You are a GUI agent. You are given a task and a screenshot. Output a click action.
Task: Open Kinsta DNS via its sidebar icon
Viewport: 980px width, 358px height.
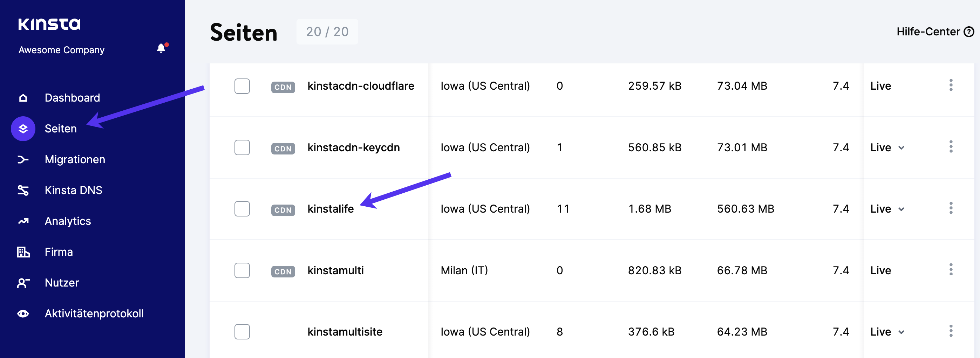click(x=23, y=190)
